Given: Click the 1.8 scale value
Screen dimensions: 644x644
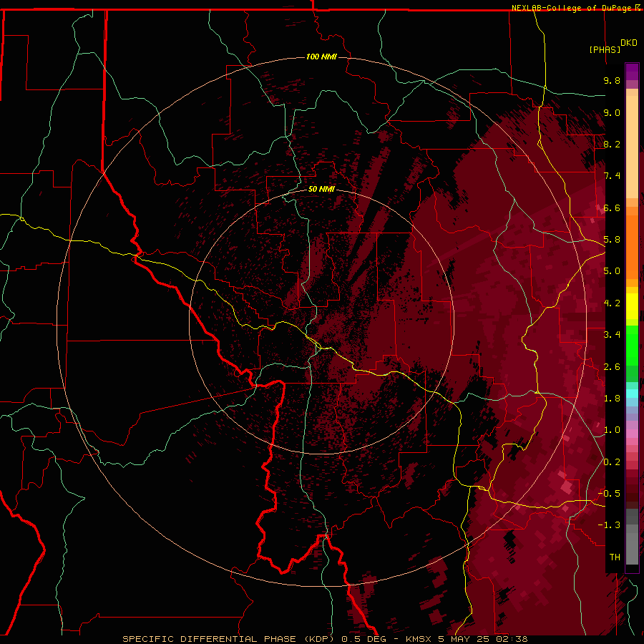Looking at the screenshot, I should point(612,399).
